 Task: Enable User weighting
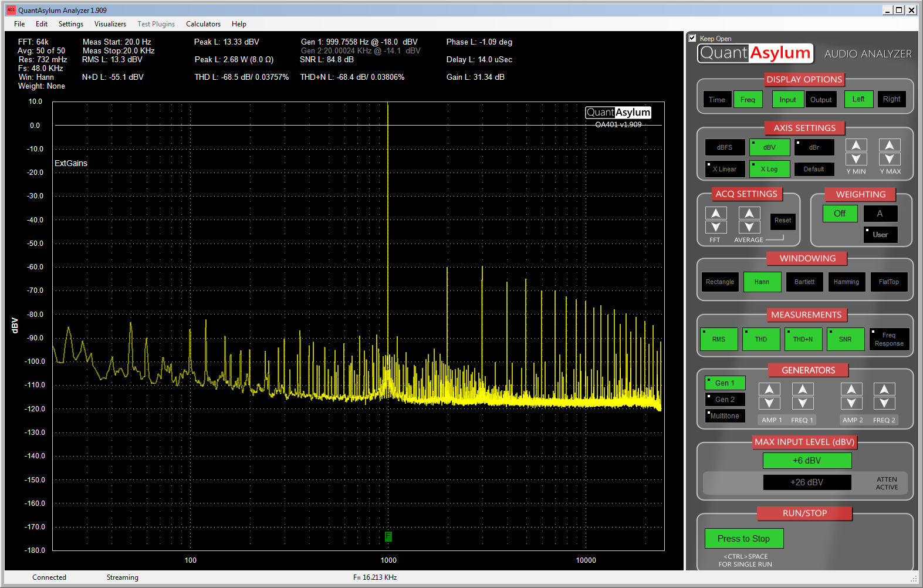click(880, 235)
